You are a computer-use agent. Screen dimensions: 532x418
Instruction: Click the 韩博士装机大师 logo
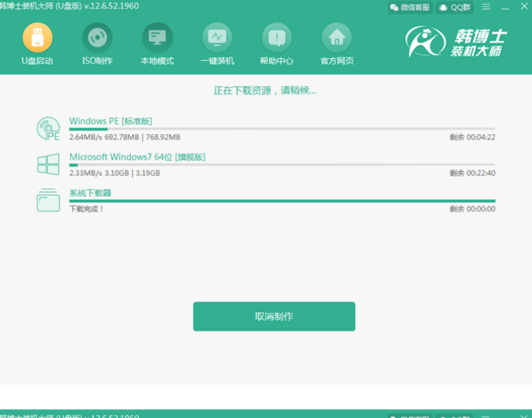456,42
